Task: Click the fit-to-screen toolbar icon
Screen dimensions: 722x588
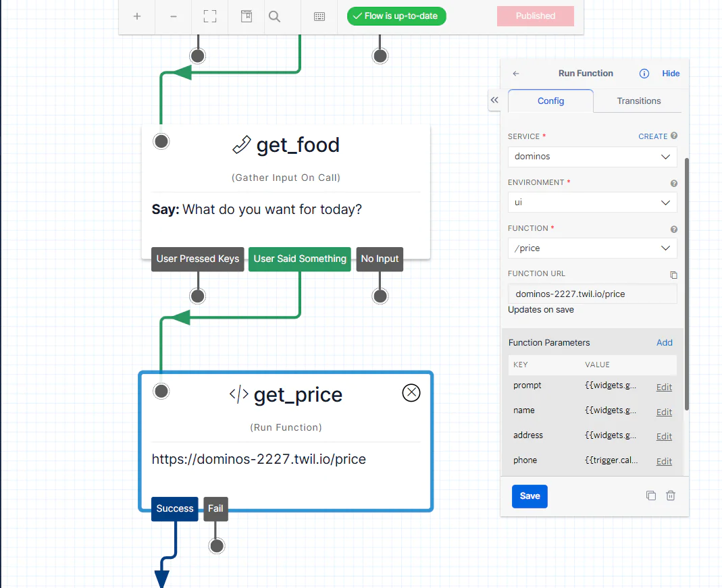Action: point(210,17)
